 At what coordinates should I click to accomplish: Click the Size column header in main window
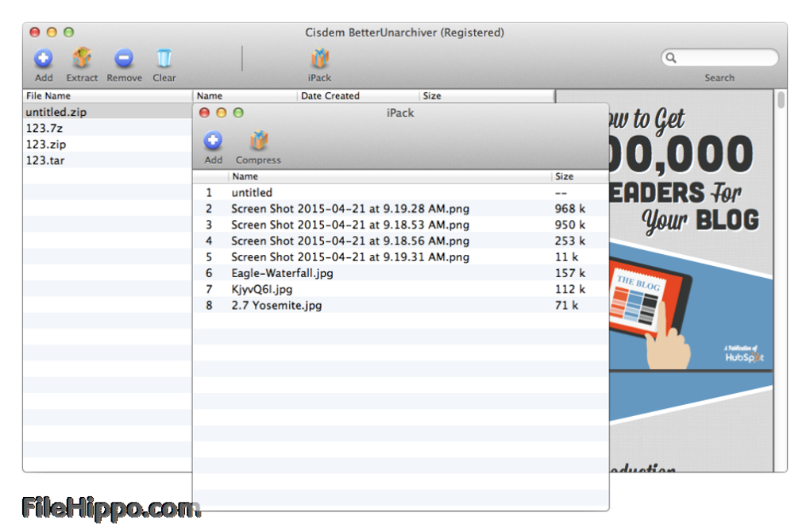486,95
